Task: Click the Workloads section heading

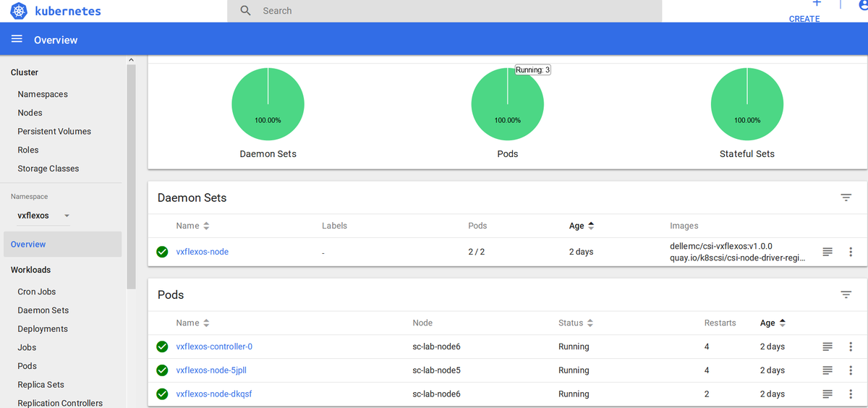Action: (30, 270)
